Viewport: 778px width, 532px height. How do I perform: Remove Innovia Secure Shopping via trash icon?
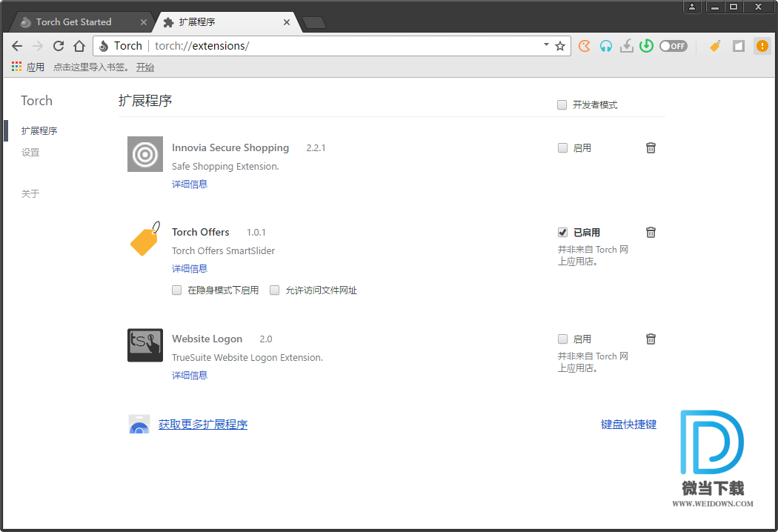tap(651, 148)
